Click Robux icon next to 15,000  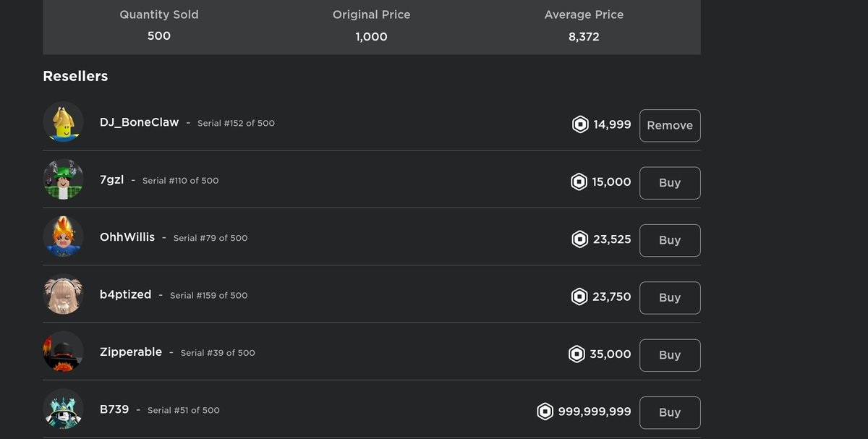point(579,182)
